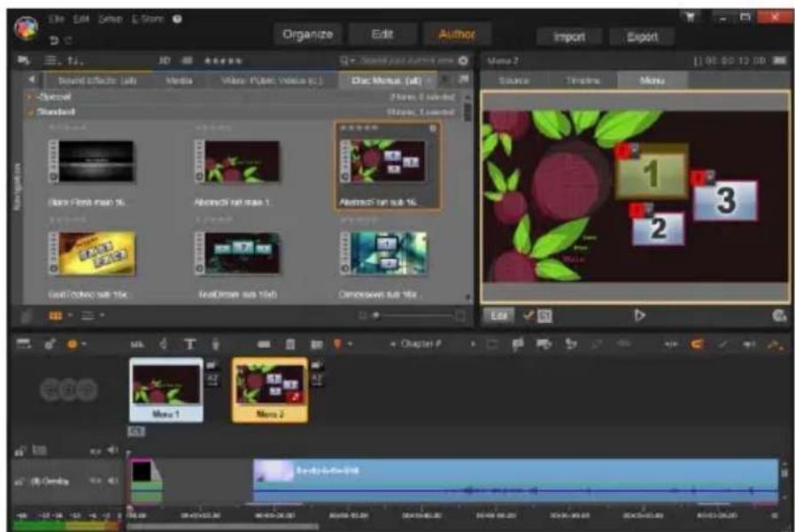The height and width of the screenshot is (532, 795).
Task: Click the 3D filter icon in library
Action: click(165, 60)
